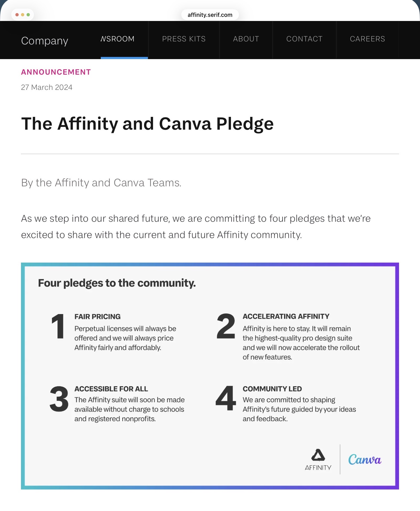Click the large number 3 beside Accessible For All
420x511 pixels.
pyautogui.click(x=59, y=399)
